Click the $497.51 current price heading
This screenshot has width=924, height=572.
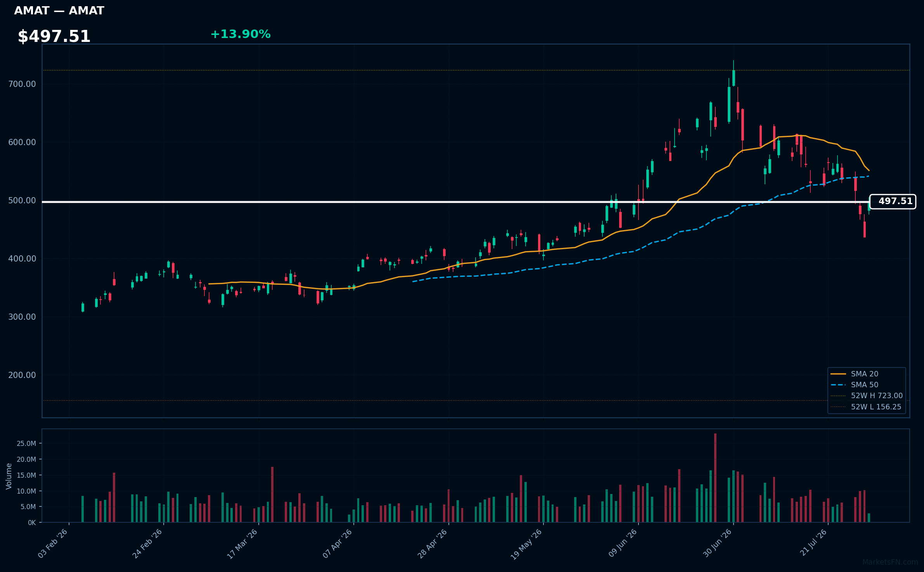[x=54, y=36]
